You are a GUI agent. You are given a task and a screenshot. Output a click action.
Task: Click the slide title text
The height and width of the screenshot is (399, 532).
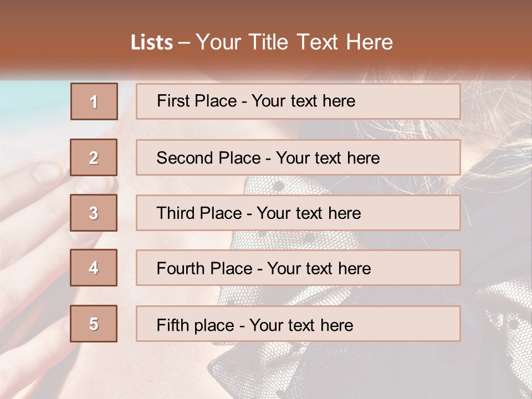coord(262,42)
